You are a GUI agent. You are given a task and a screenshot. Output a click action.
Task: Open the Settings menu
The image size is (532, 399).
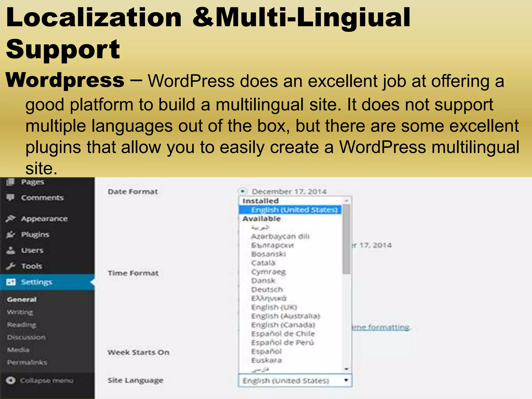click(47, 282)
